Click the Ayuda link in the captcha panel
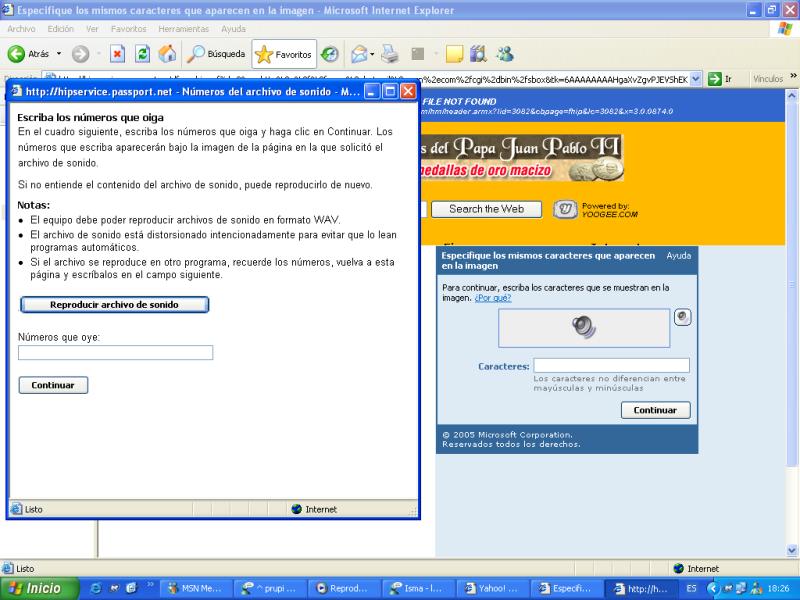 click(x=679, y=256)
